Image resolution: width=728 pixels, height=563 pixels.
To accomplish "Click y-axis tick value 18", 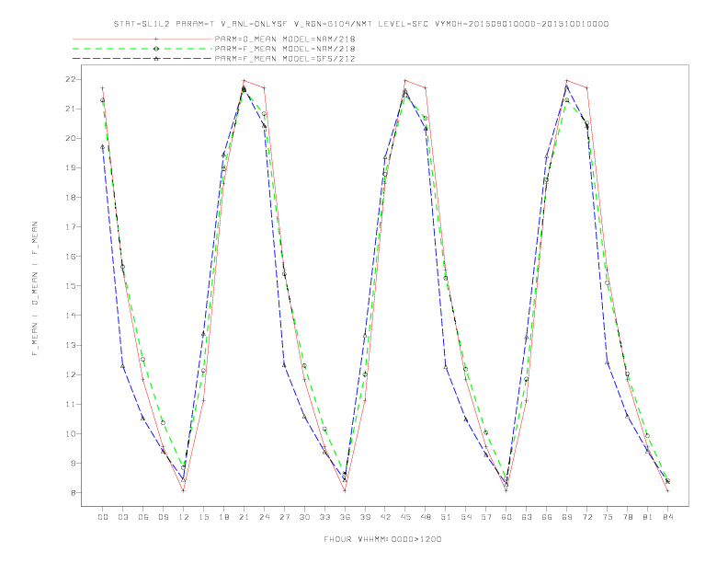I will click(x=70, y=198).
